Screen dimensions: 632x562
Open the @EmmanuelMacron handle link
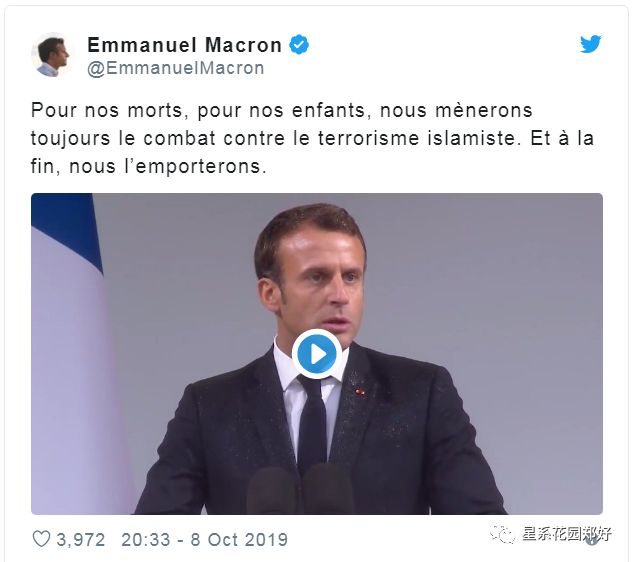pos(176,68)
